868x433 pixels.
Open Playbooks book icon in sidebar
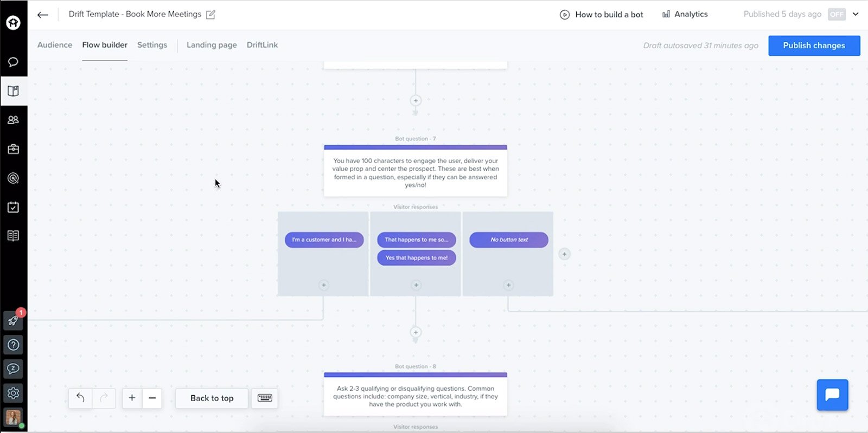click(x=14, y=91)
